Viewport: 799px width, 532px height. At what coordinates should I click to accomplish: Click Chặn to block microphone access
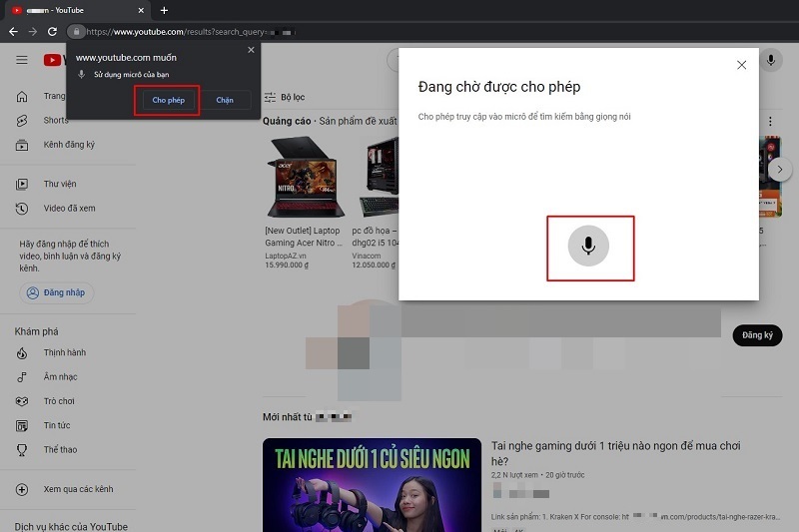tap(225, 101)
